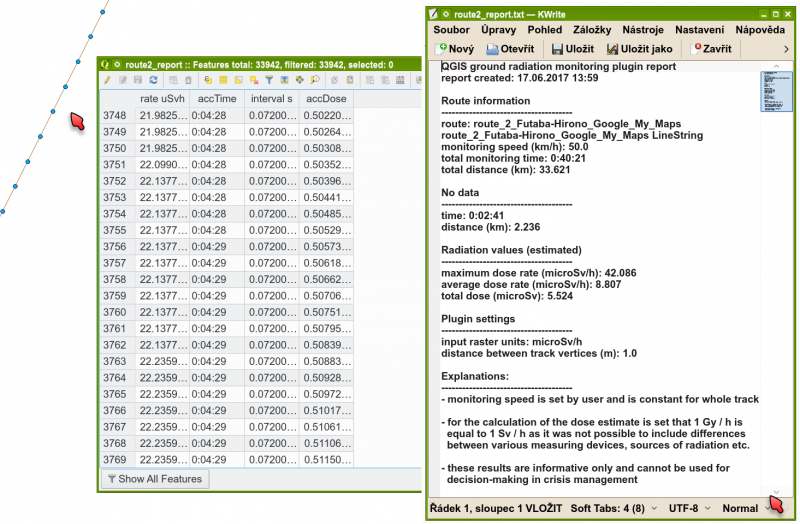Screen dimensions: 800x524
Task: Click Nový new document toolbar button
Action: (x=454, y=48)
